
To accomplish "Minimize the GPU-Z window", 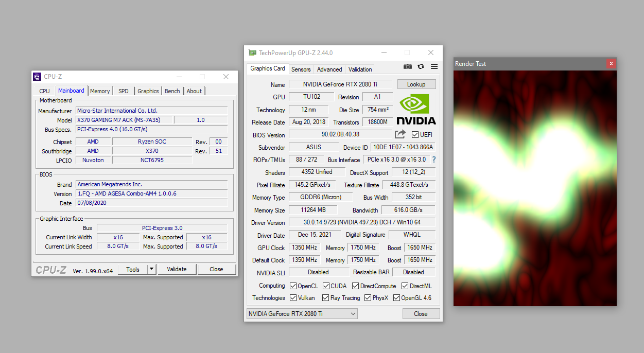I will 384,52.
